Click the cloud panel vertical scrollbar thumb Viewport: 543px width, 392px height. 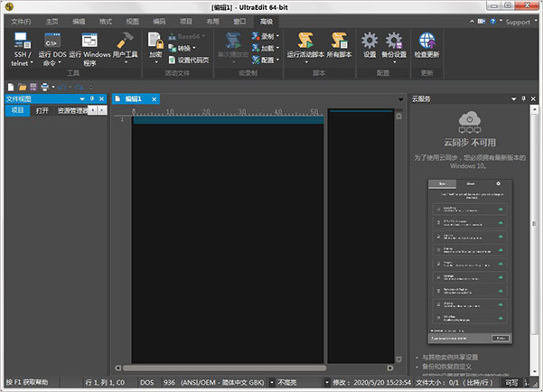pos(534,223)
